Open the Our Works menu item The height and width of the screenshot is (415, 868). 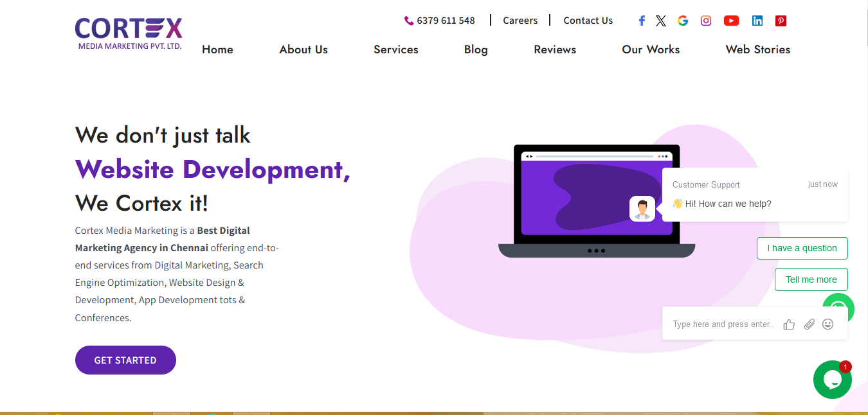(x=651, y=49)
